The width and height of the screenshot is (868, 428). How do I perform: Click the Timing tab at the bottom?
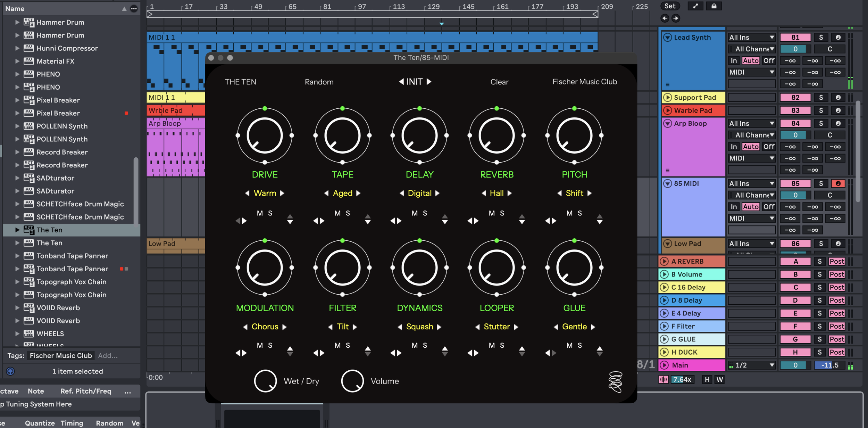pyautogui.click(x=72, y=423)
